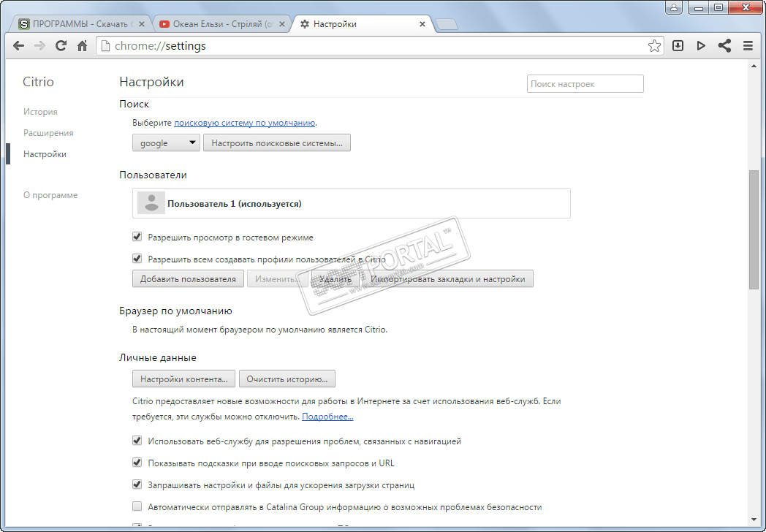Open a new tab
Screen dimensions: 766x532
click(x=446, y=24)
